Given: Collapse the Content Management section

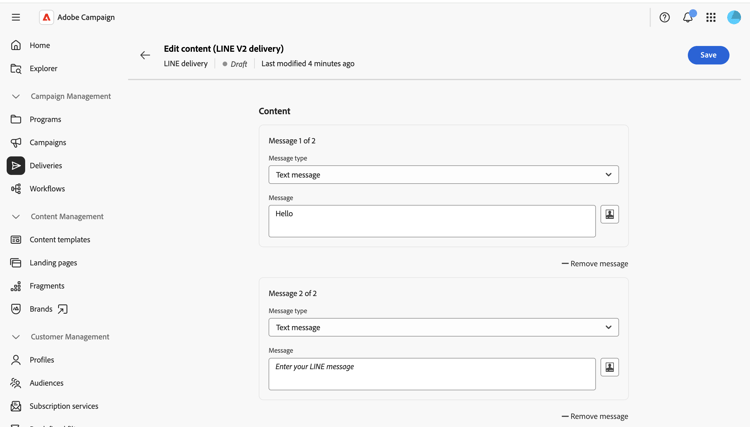Looking at the screenshot, I should coord(16,217).
